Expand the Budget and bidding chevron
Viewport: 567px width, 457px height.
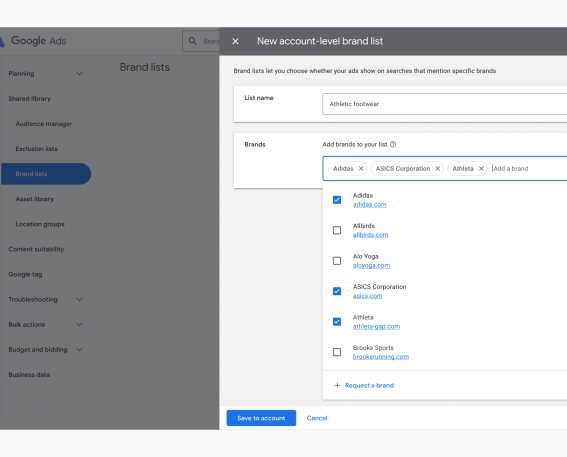tap(79, 350)
